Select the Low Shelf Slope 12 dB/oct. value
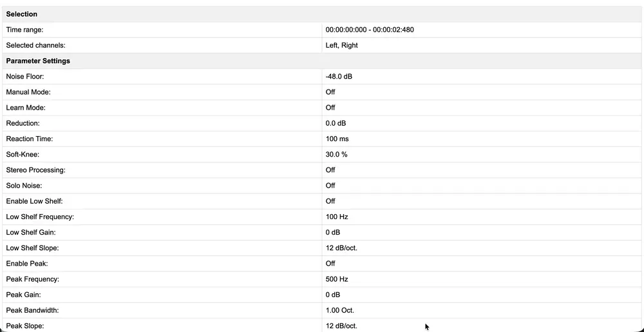 [x=341, y=248]
